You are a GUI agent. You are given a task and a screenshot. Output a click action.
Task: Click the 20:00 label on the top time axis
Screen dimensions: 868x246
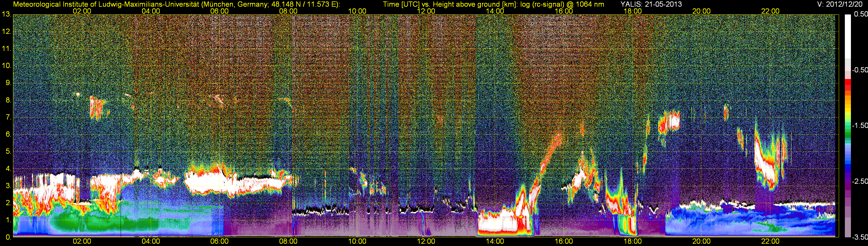(x=702, y=11)
